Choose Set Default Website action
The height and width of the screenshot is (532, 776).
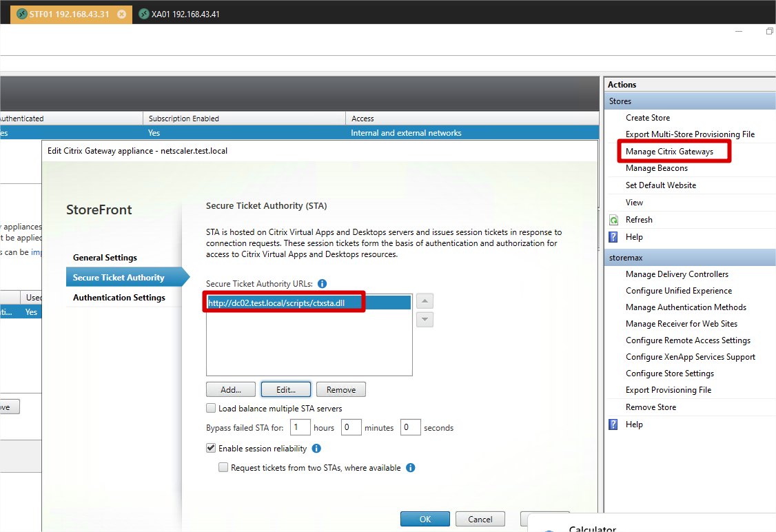click(661, 185)
